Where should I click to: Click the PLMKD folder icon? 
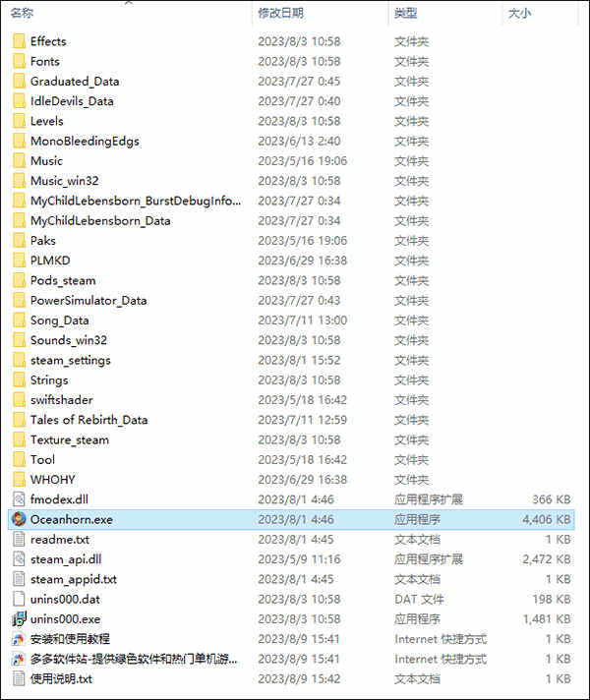coord(19,261)
